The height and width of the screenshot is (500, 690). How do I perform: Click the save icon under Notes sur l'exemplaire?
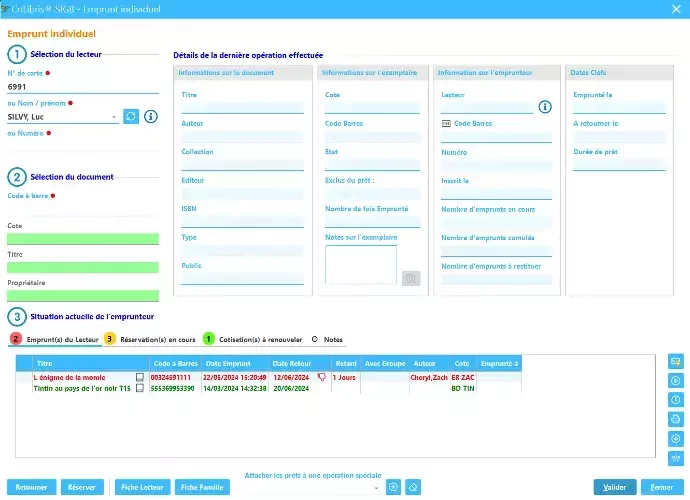410,278
